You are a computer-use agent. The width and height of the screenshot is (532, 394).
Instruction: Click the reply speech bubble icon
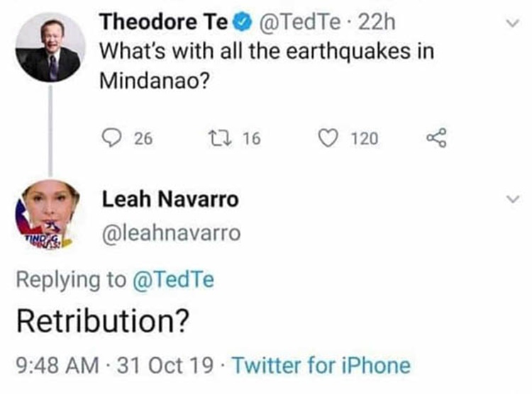113,138
